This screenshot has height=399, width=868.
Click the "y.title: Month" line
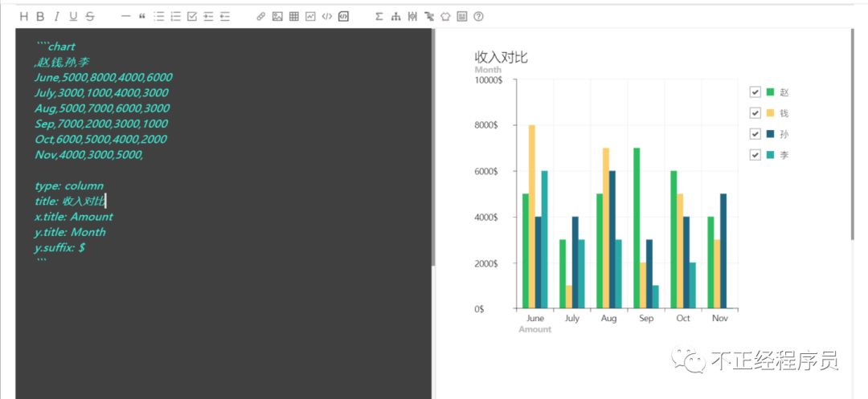click(70, 232)
